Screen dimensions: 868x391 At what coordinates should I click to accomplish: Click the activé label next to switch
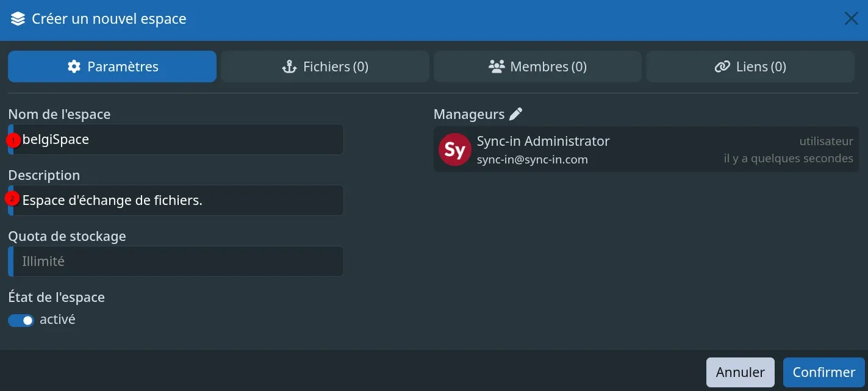57,320
